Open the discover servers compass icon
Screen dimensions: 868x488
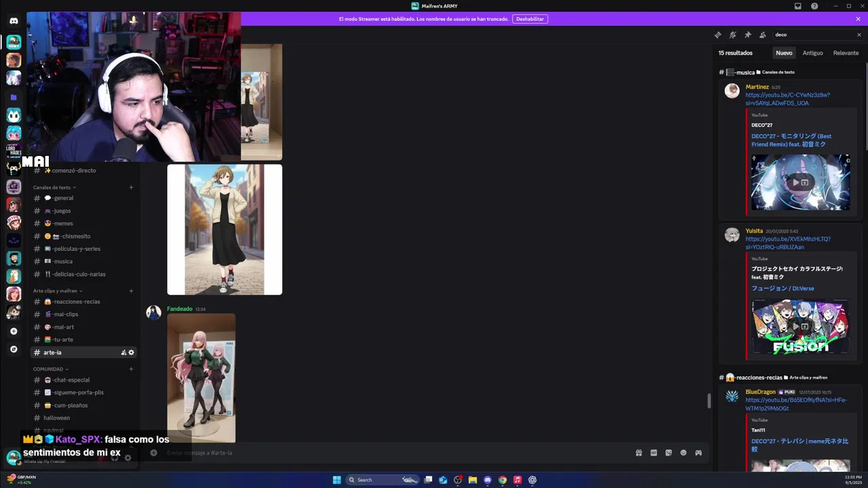[14, 349]
